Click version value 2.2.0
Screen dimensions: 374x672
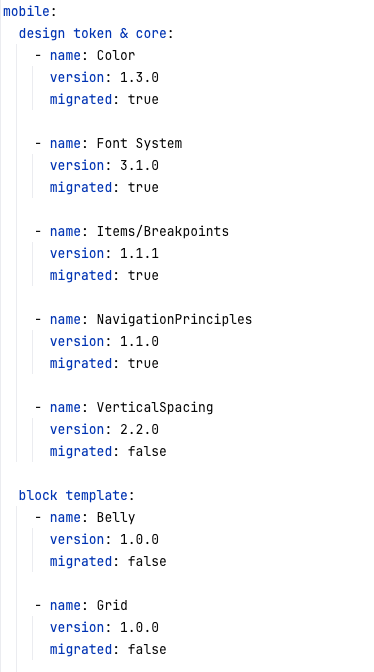pos(139,429)
